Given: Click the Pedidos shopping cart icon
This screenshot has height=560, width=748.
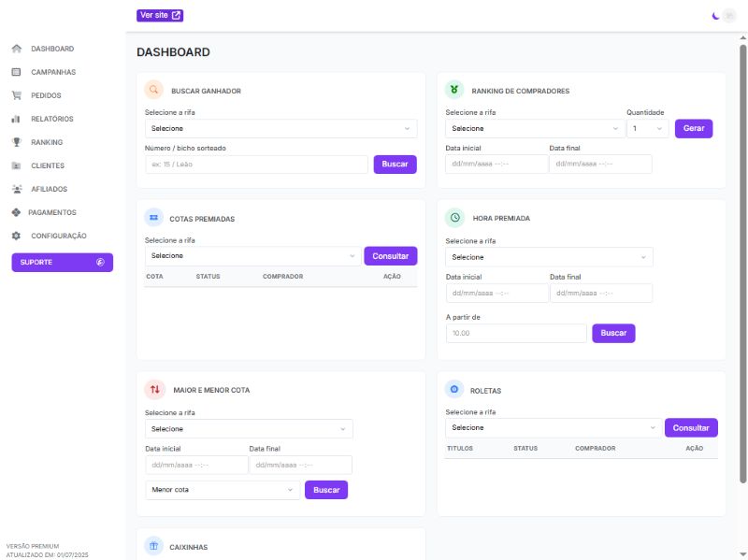Looking at the screenshot, I should pos(16,95).
